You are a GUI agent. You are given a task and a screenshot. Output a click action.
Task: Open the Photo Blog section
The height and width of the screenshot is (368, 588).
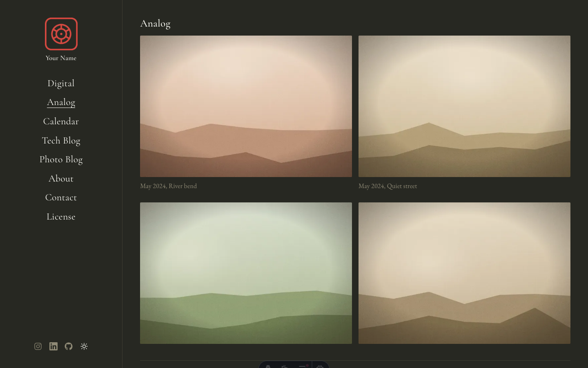tap(61, 159)
